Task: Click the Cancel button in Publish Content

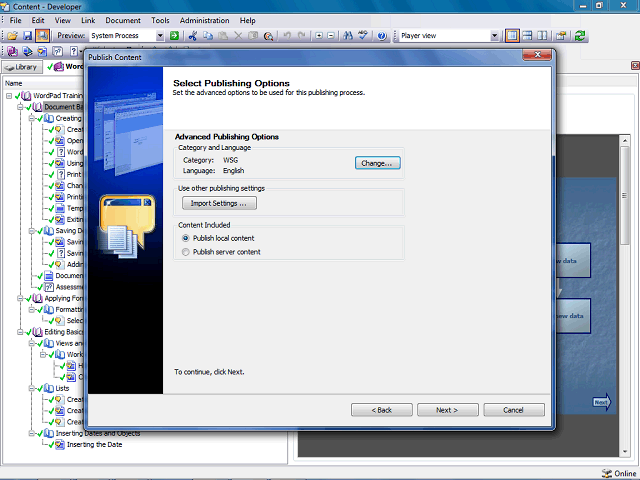Action: coord(513,410)
